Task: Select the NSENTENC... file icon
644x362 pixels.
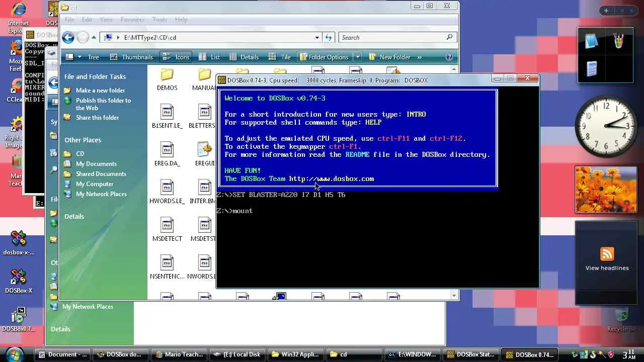Action: tap(167, 263)
